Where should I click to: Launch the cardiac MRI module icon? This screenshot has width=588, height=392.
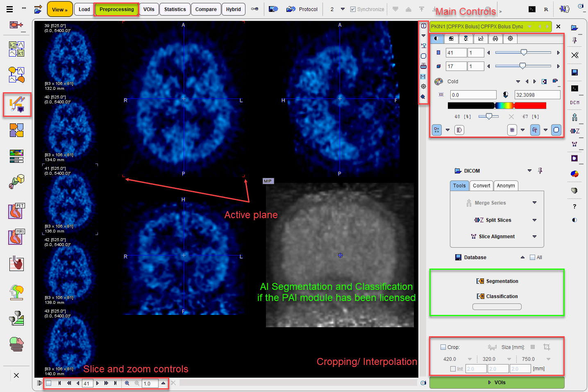tap(16, 237)
